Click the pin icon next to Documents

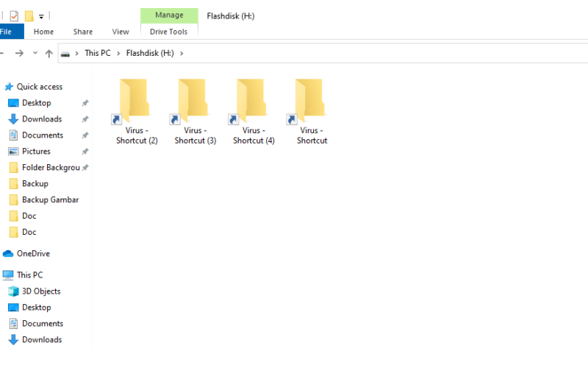[85, 135]
